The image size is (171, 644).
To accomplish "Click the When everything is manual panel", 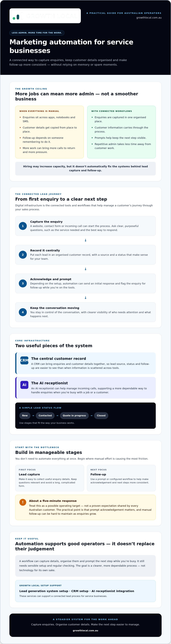I will click(50, 132).
